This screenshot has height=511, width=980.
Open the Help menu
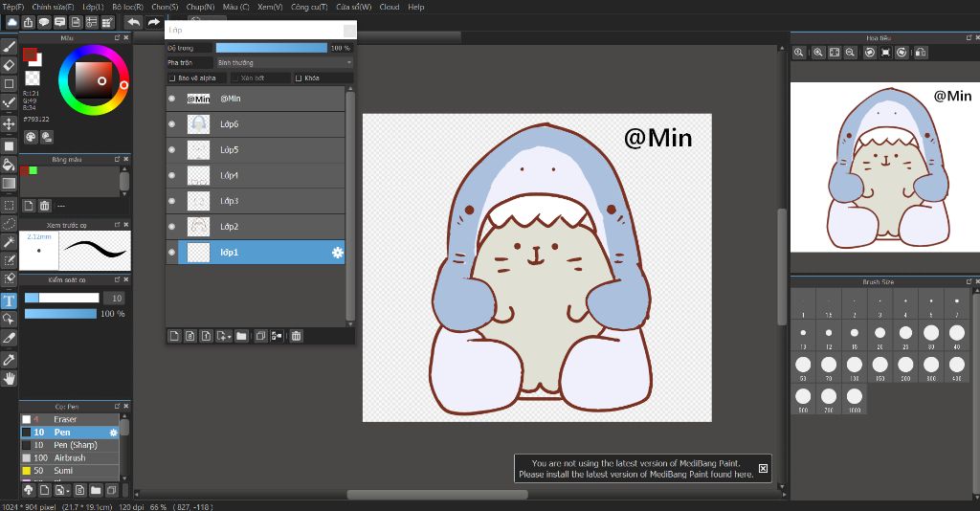(416, 7)
